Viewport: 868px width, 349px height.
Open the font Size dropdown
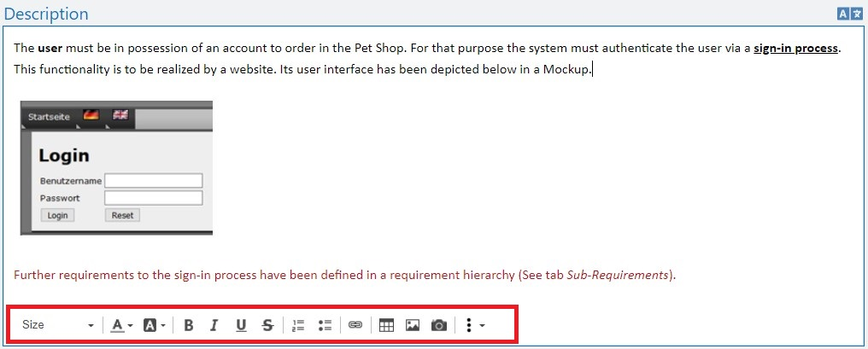tap(57, 325)
